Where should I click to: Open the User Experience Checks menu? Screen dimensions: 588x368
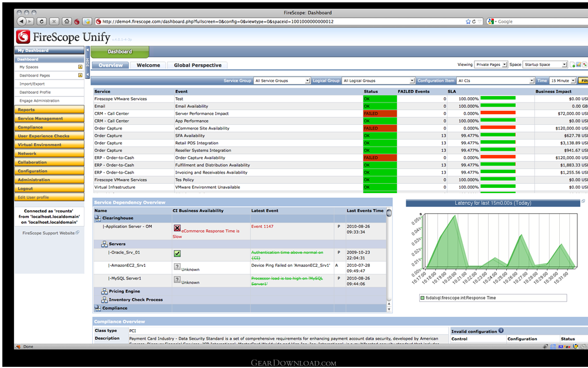tap(49, 136)
